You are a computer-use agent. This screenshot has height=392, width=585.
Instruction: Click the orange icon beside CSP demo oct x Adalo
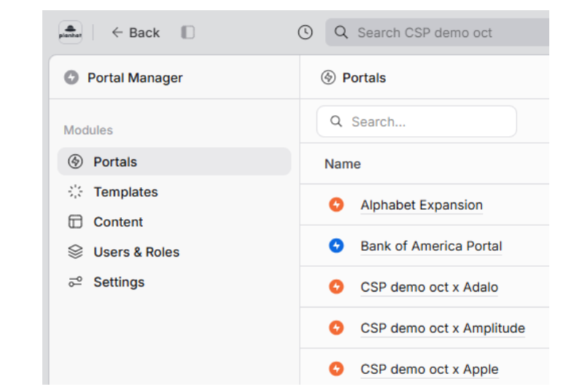point(336,287)
